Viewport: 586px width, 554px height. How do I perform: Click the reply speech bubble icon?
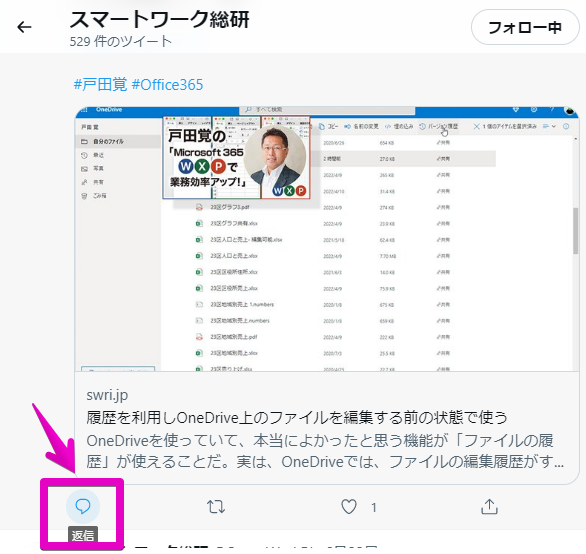coord(83,506)
